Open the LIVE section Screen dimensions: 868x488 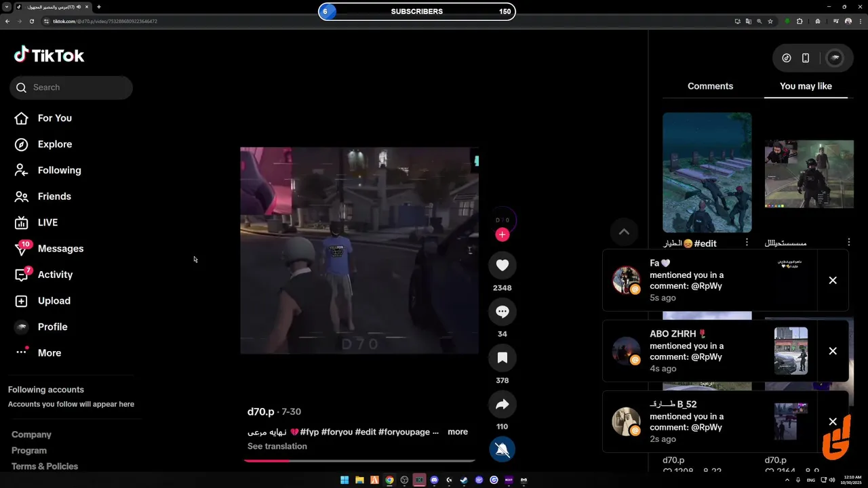click(47, 222)
